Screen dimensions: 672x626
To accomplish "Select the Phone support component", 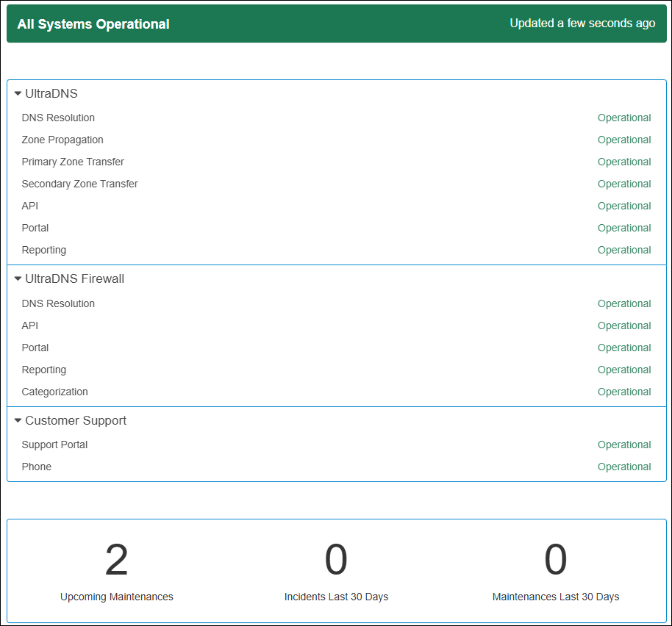I will coord(37,467).
